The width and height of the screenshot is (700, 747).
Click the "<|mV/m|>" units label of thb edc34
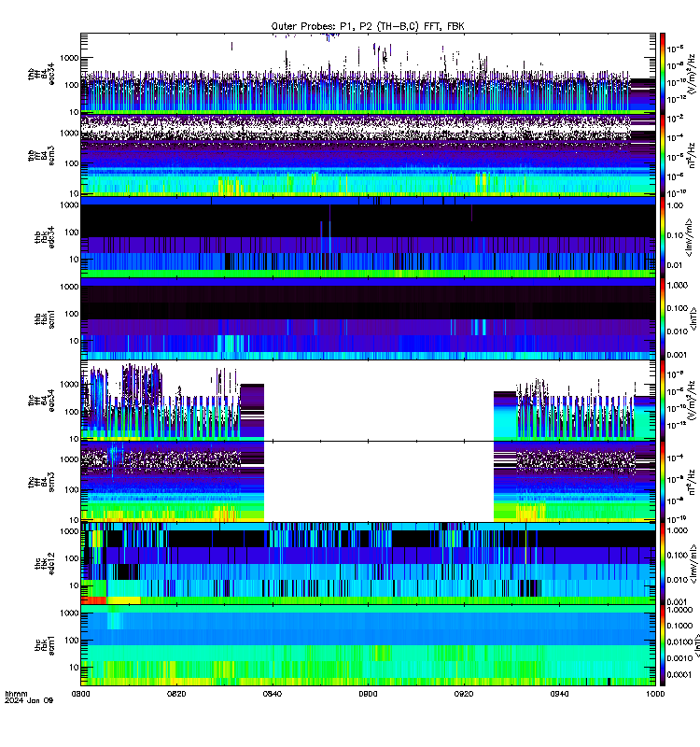(x=689, y=236)
